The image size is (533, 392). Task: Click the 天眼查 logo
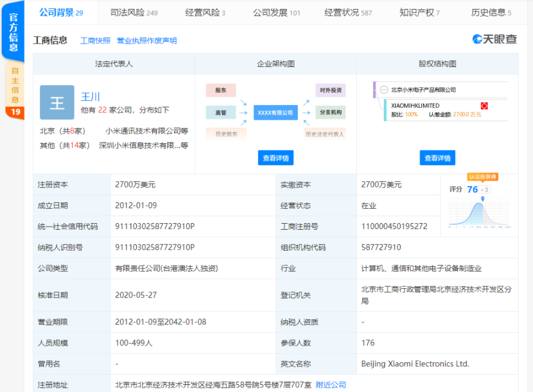tap(494, 39)
